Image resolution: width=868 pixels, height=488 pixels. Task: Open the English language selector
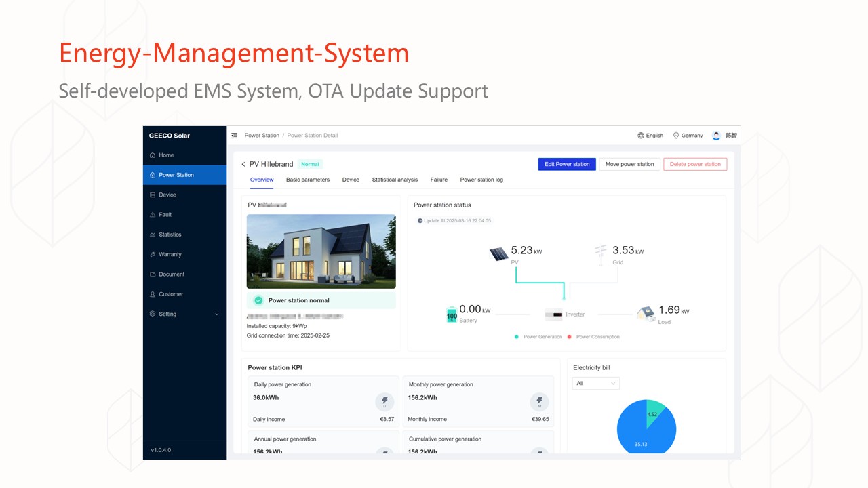pyautogui.click(x=650, y=136)
